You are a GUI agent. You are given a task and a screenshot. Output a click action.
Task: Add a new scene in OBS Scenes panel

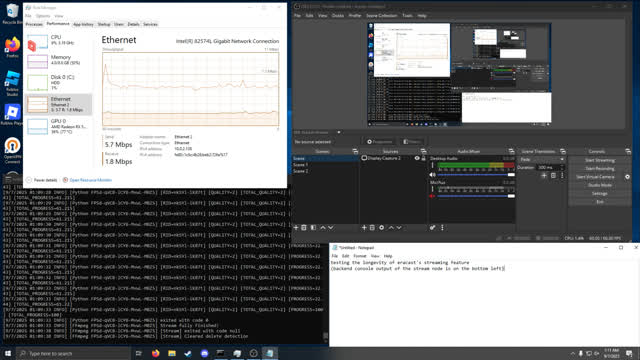296,228
